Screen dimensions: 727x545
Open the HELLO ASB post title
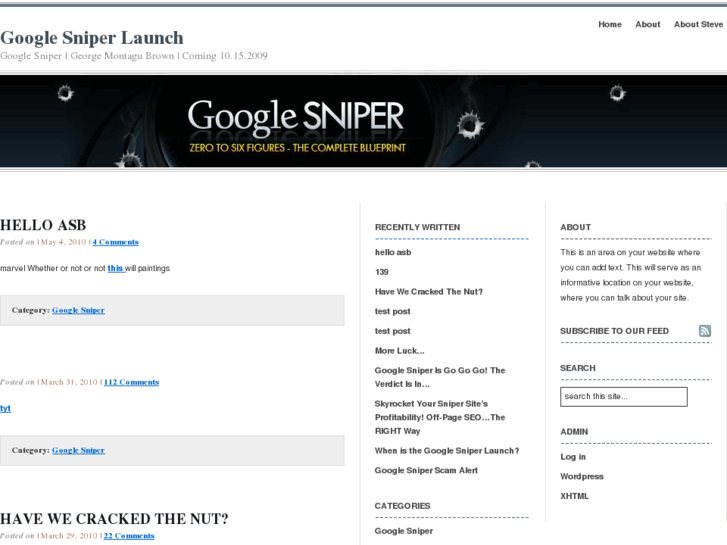tap(43, 225)
